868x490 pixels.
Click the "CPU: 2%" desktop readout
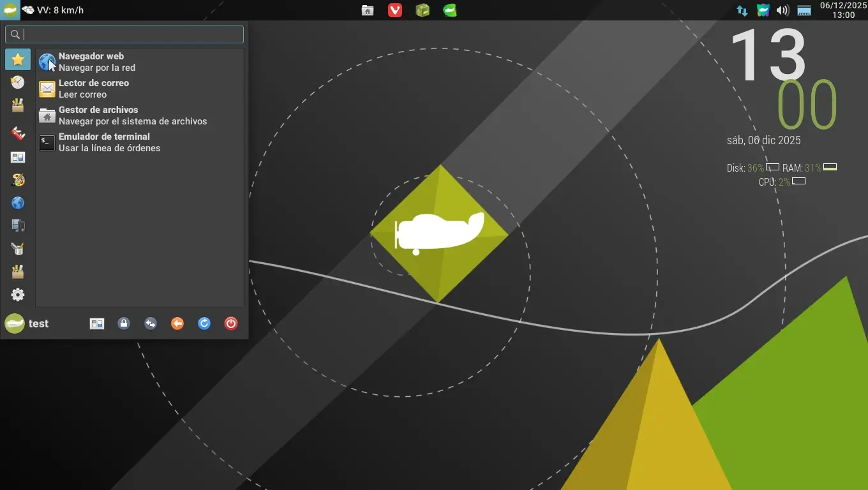[x=774, y=182]
